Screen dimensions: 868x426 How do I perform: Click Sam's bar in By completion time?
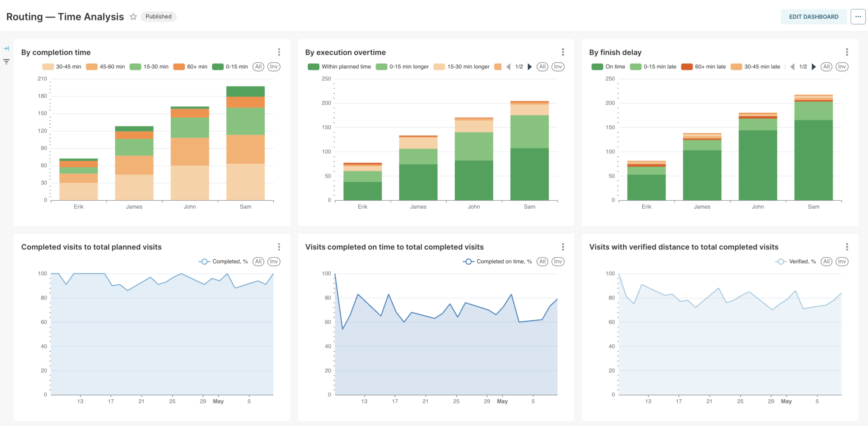pos(245,144)
